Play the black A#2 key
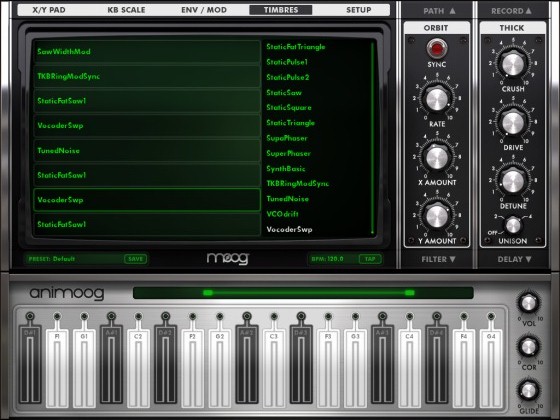 [247, 365]
